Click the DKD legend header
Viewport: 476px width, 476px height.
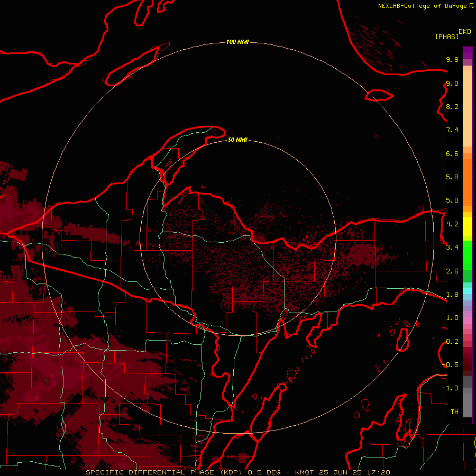pyautogui.click(x=465, y=32)
